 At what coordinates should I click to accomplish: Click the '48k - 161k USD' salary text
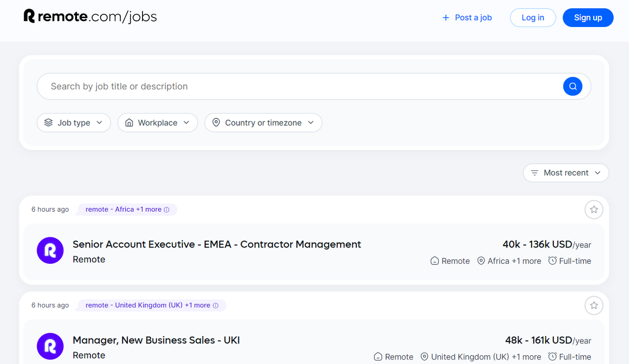539,340
